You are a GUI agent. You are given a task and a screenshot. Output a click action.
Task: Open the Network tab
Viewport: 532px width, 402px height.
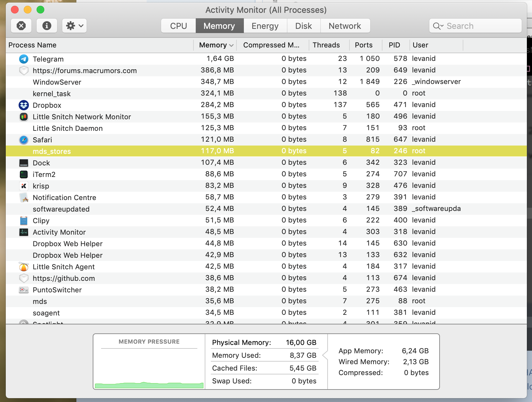[345, 26]
